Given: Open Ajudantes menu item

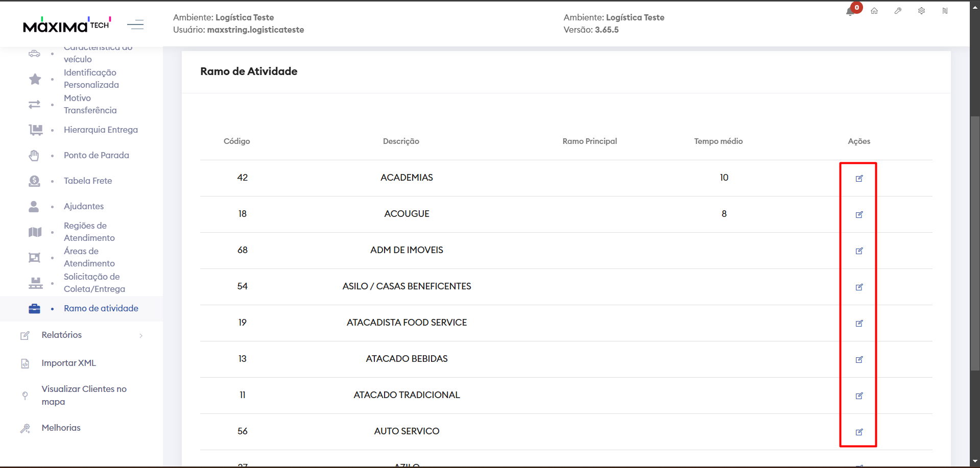Looking at the screenshot, I should [84, 206].
